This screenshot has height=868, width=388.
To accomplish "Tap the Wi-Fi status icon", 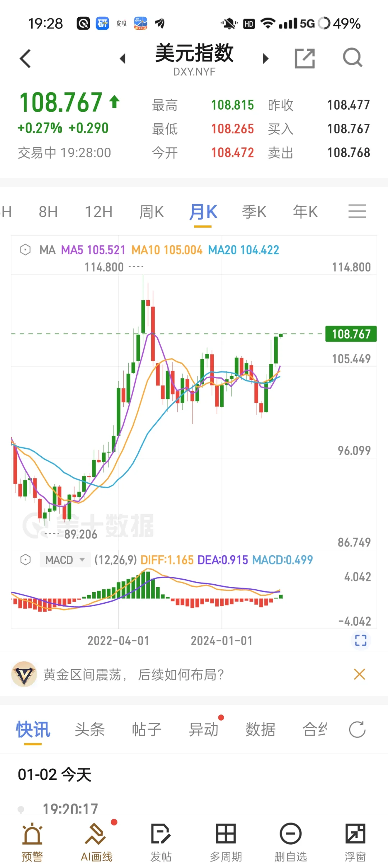I will (x=268, y=23).
